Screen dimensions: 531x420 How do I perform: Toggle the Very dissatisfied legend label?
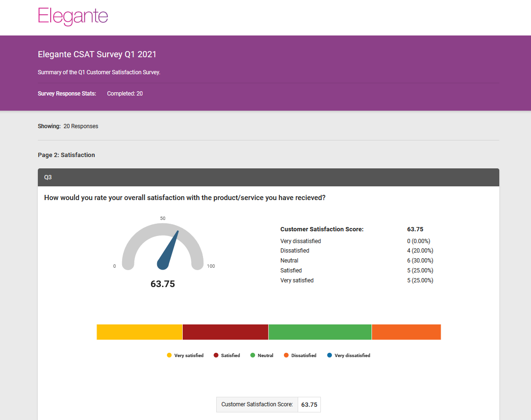(352, 355)
